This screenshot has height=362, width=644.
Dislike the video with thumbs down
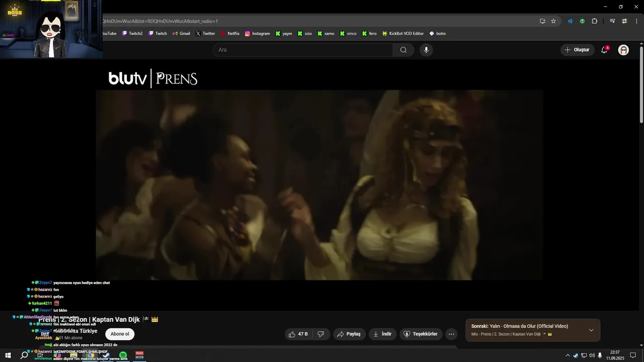321,334
